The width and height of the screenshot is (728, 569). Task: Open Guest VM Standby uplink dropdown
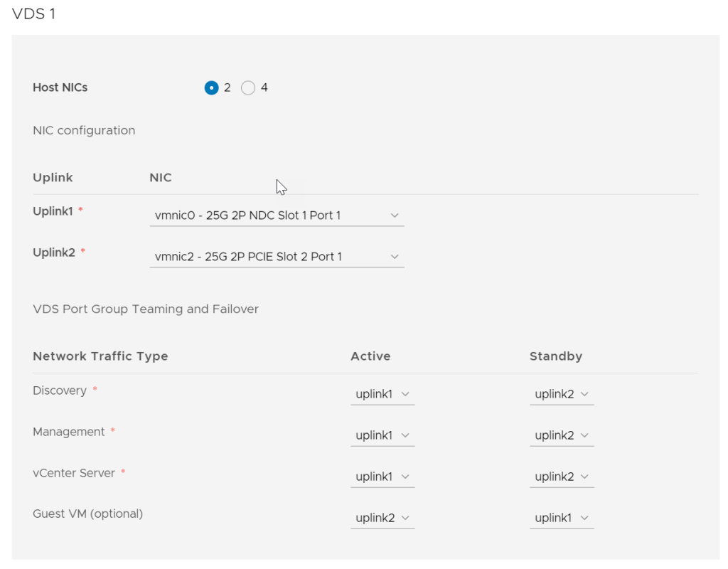(x=561, y=518)
